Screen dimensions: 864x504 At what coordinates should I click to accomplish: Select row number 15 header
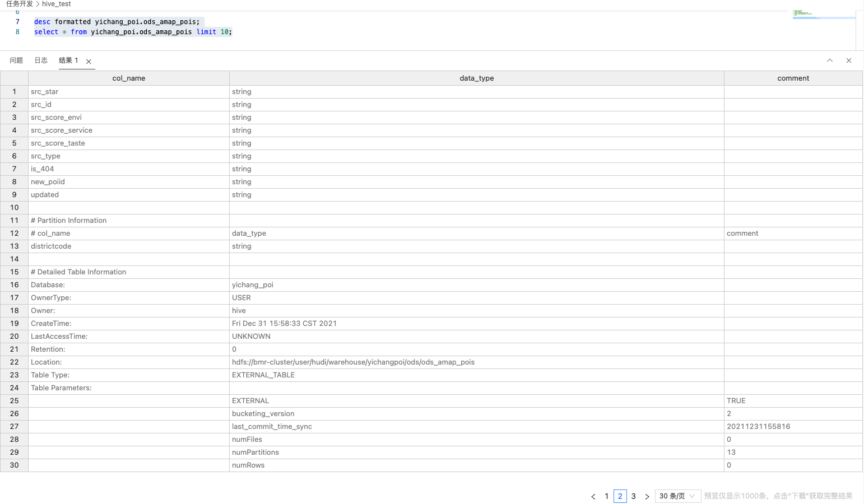14,272
